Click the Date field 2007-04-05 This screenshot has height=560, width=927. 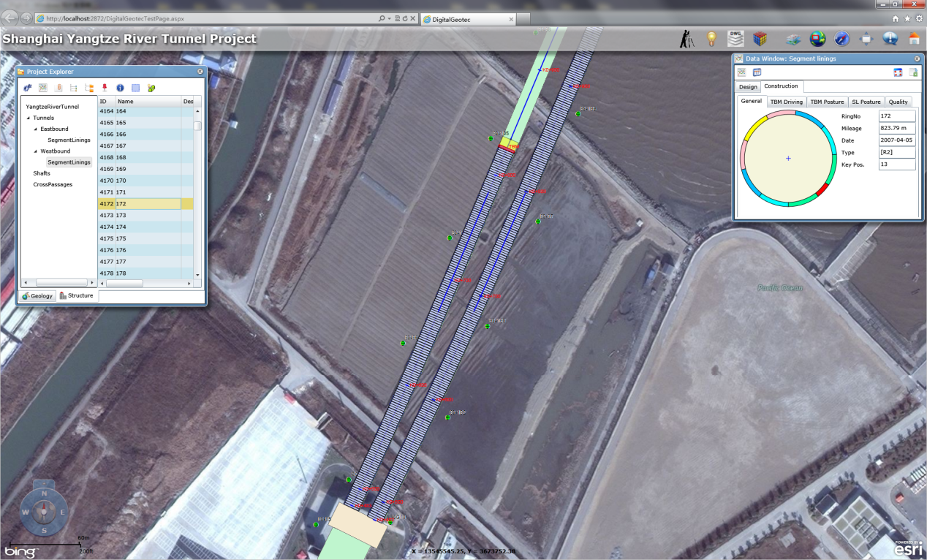(x=897, y=140)
